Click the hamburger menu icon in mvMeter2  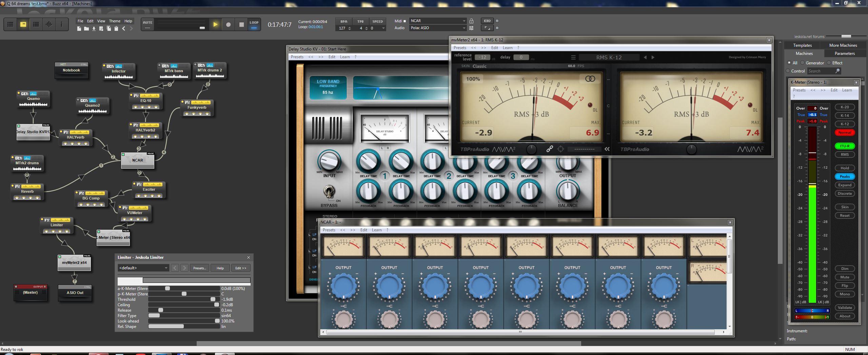(x=573, y=58)
